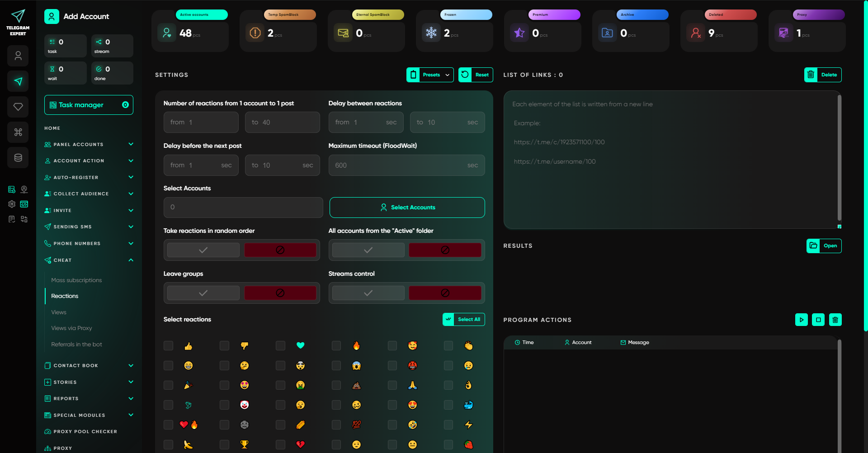Disable Streams control with the red toggle
The width and height of the screenshot is (868, 453).
pyautogui.click(x=444, y=293)
